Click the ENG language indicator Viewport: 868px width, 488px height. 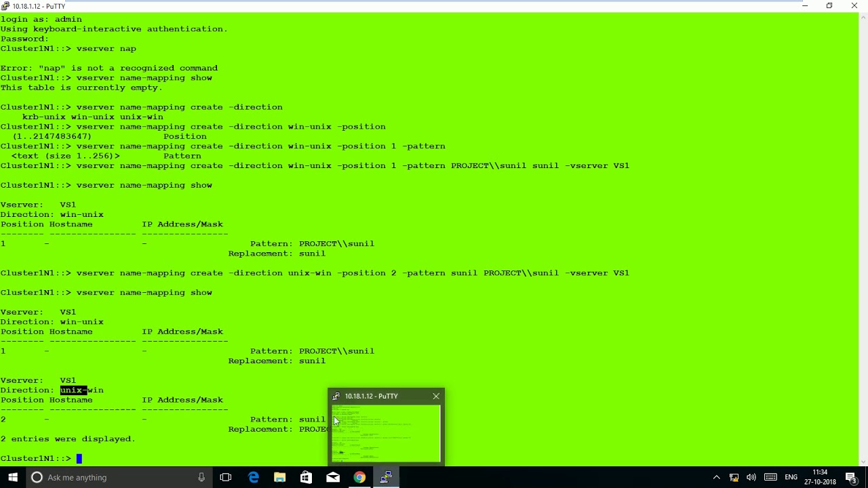pos(791,477)
